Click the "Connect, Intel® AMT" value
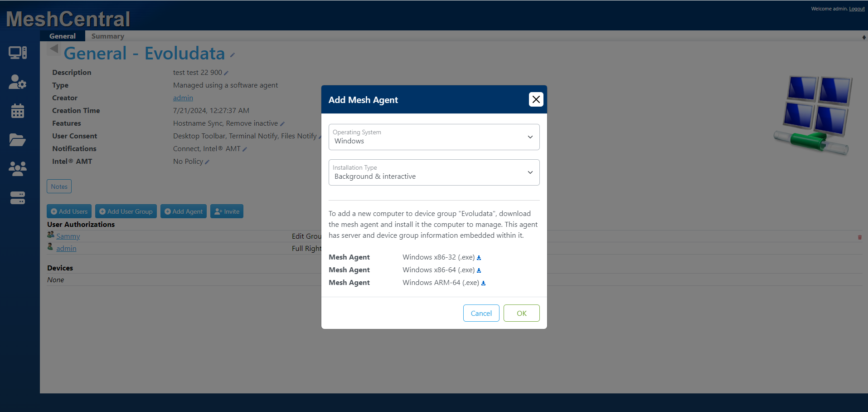The width and height of the screenshot is (868, 412). [x=207, y=149]
